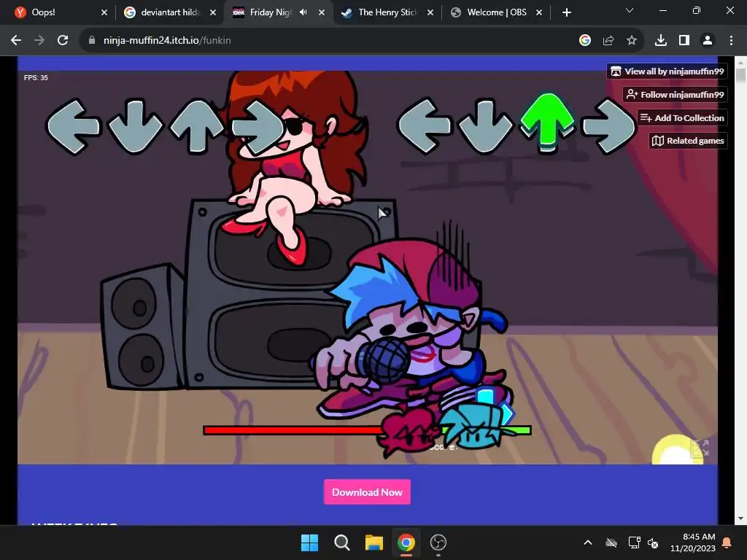The height and width of the screenshot is (560, 747).
Task: Open the Windows Start menu
Action: coord(309,542)
